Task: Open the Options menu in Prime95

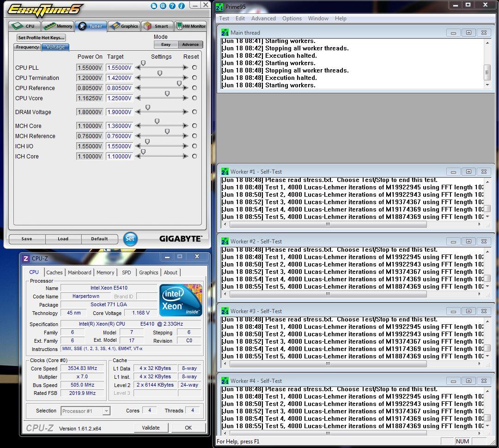Action: click(292, 18)
